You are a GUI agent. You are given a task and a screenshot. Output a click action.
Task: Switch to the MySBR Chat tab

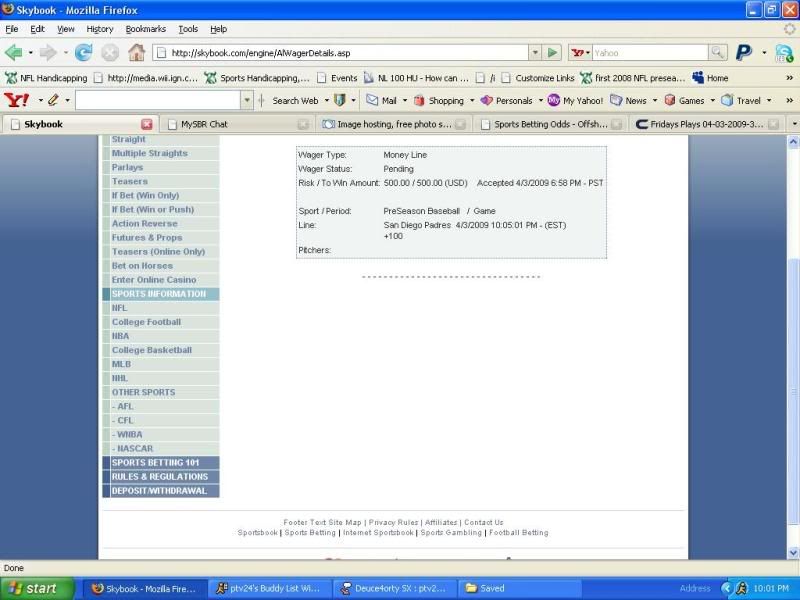coord(238,124)
